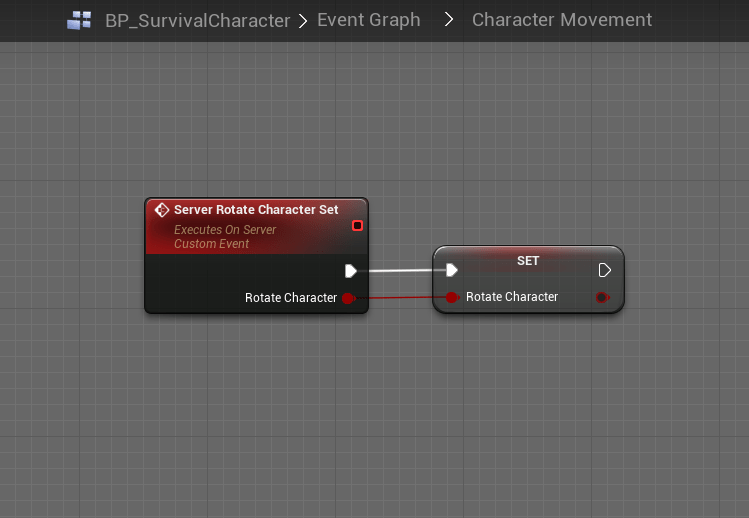Select the SET node title
749x518 pixels.
coord(528,261)
